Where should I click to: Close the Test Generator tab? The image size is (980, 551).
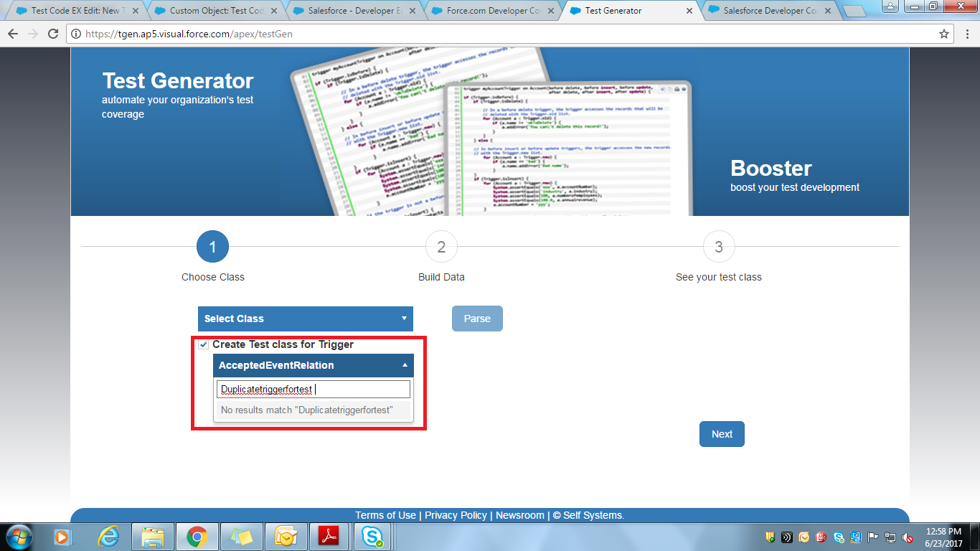click(689, 11)
